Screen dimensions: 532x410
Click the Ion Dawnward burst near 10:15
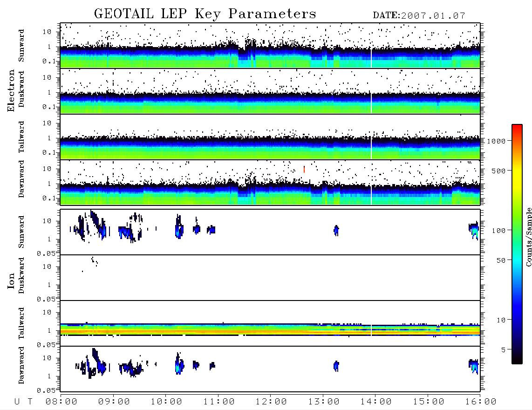click(179, 364)
